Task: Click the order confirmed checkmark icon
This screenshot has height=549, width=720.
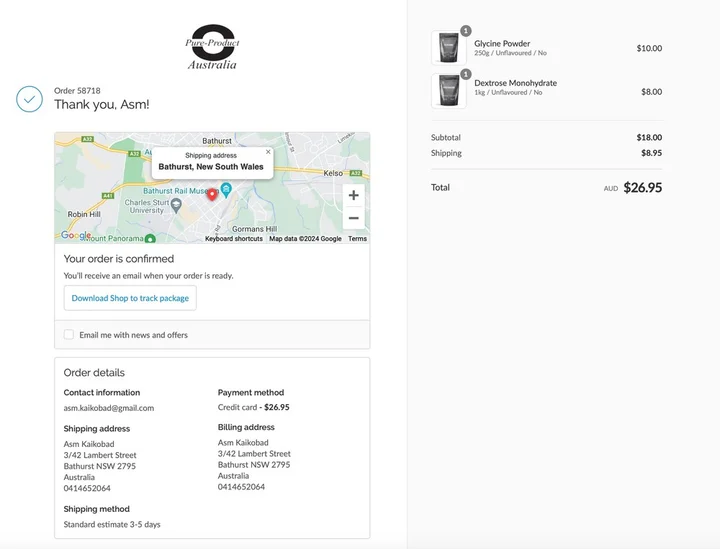Action: (29, 99)
